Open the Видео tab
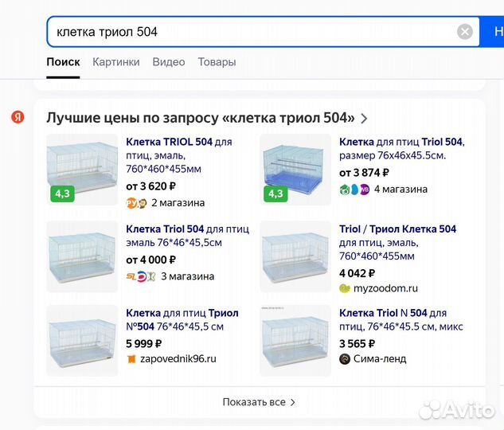This screenshot has width=504, height=430. [169, 62]
